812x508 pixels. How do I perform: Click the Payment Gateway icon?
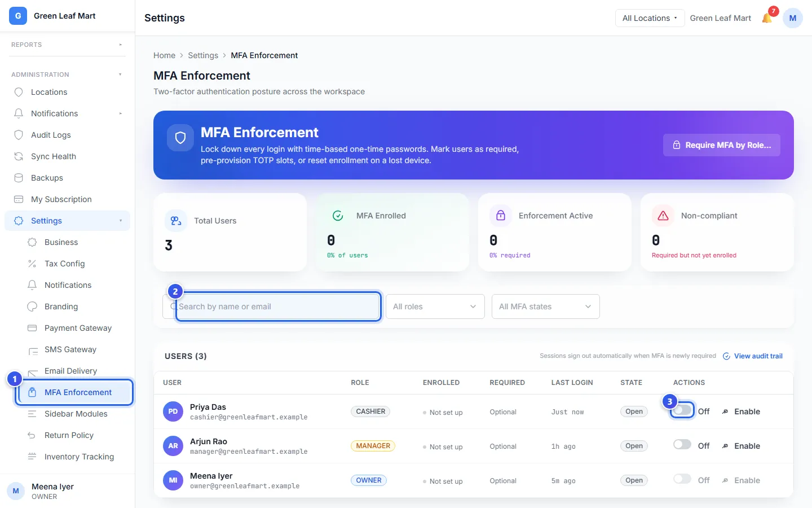coord(32,328)
